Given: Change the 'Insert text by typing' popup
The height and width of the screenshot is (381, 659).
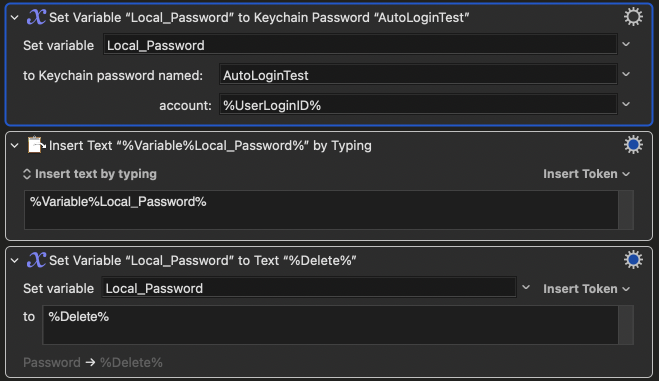Looking at the screenshot, I should [x=90, y=174].
